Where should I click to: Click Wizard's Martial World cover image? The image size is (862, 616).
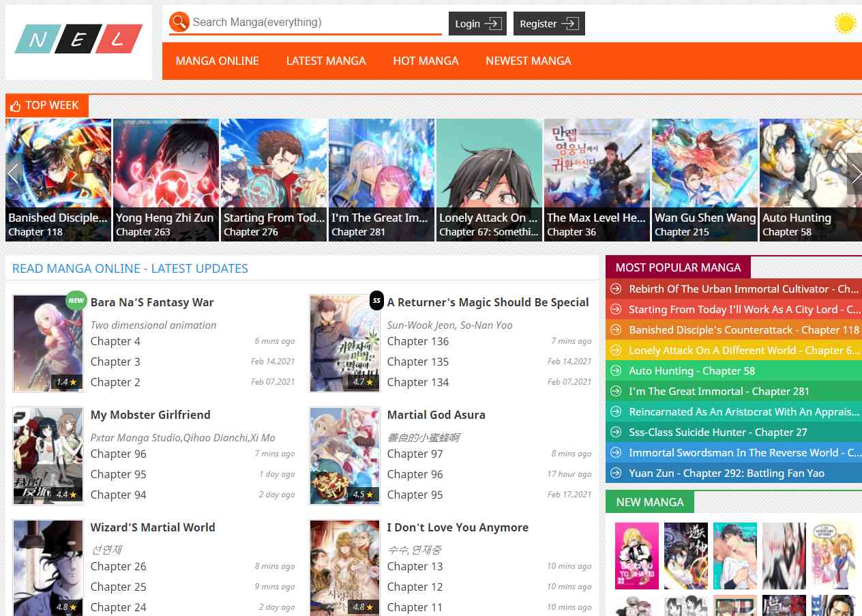48,568
